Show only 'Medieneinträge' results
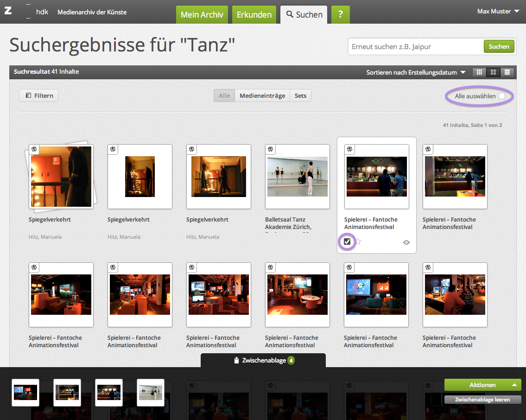 click(x=262, y=96)
